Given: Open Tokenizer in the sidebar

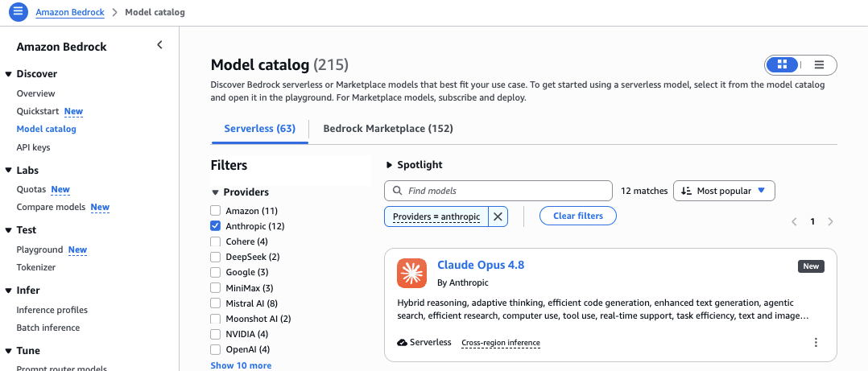Looking at the screenshot, I should coord(36,267).
